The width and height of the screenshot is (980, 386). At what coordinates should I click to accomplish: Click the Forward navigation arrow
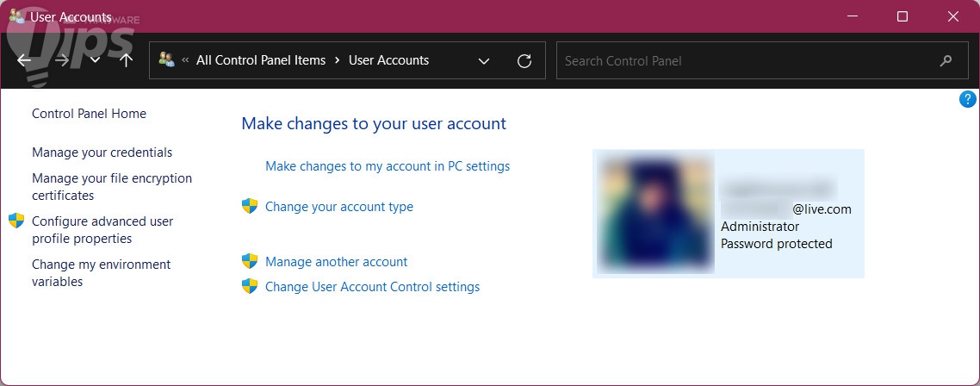[x=62, y=60]
